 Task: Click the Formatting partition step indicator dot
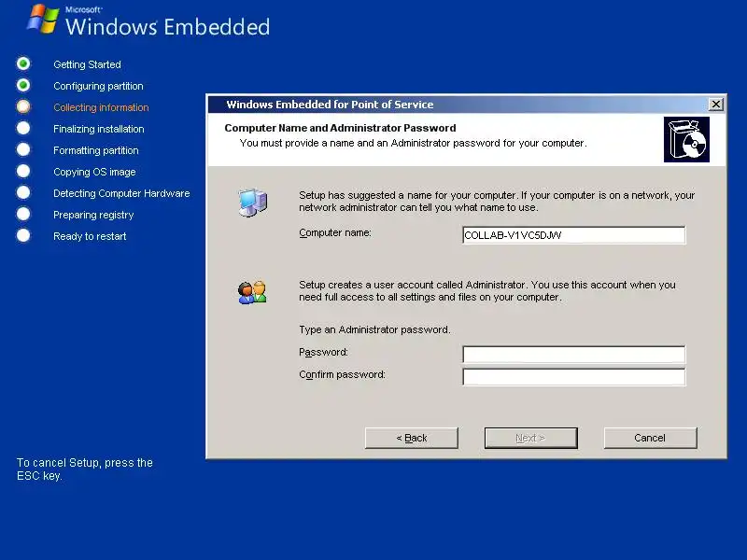[23, 149]
